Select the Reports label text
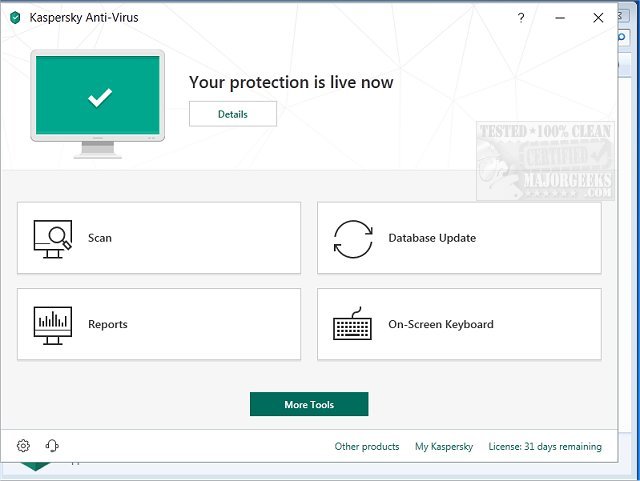 [x=108, y=324]
